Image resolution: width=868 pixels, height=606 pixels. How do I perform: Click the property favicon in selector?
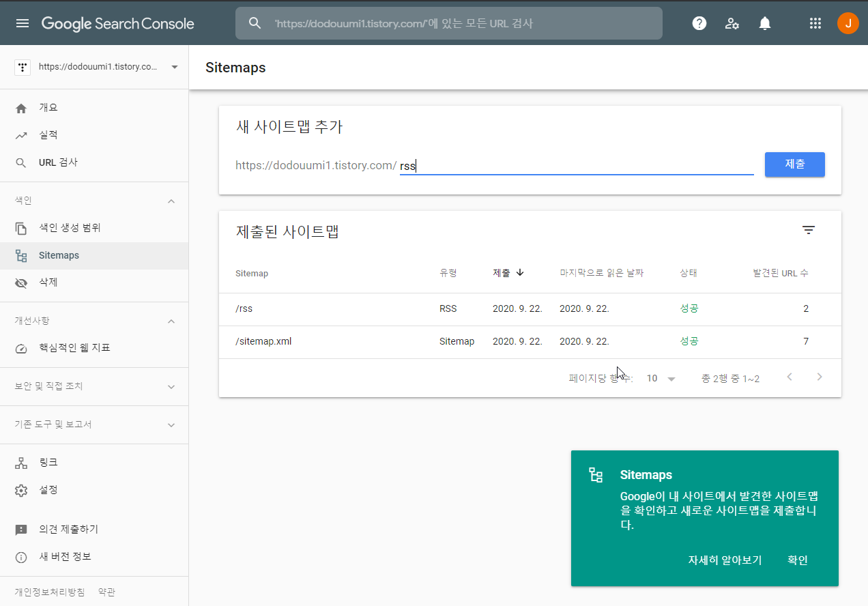pos(23,67)
